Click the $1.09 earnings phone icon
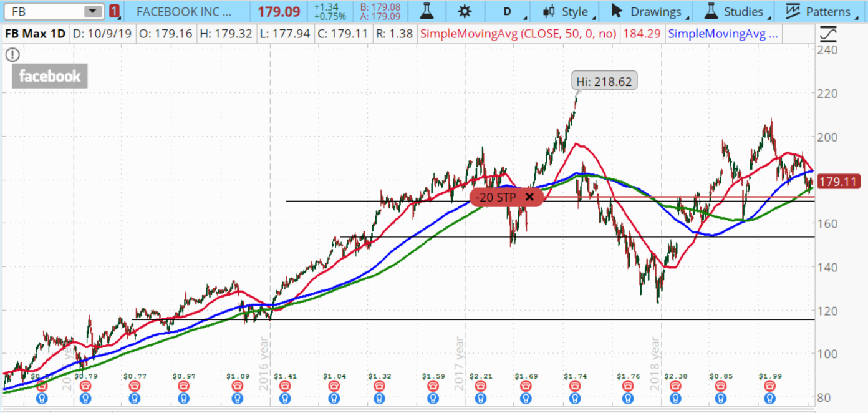The image size is (868, 413). (237, 386)
